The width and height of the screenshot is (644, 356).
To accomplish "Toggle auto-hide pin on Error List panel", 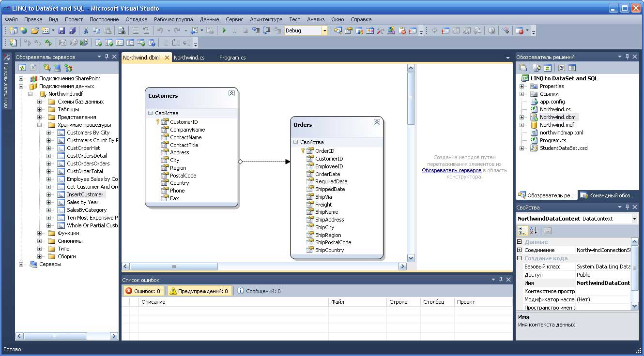I will pos(501,280).
